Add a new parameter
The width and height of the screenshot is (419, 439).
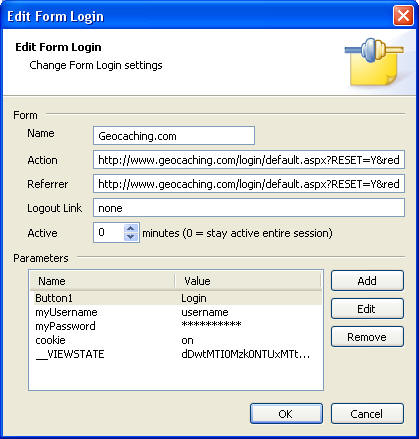click(x=367, y=281)
